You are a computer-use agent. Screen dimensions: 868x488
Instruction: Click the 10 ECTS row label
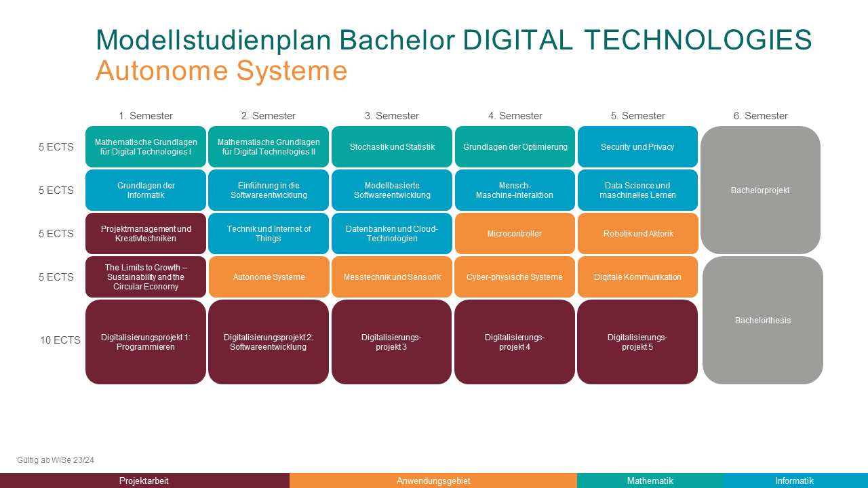pos(60,340)
